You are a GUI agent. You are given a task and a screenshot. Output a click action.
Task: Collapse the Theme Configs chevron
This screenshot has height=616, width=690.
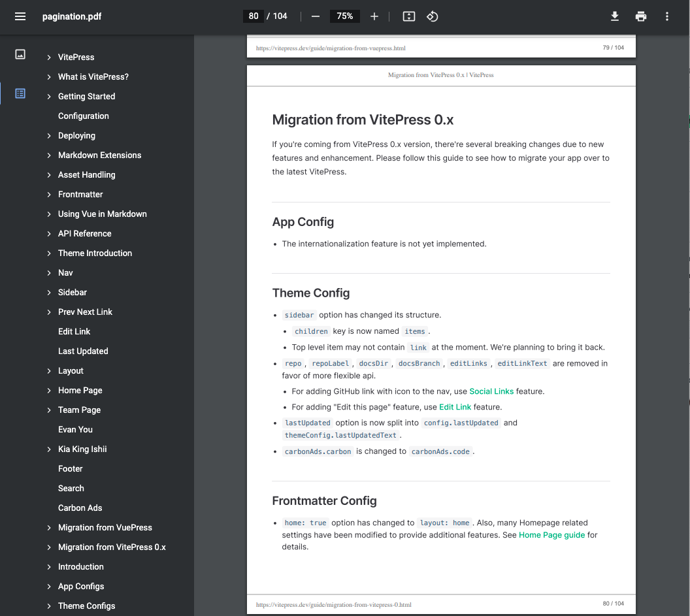(48, 606)
